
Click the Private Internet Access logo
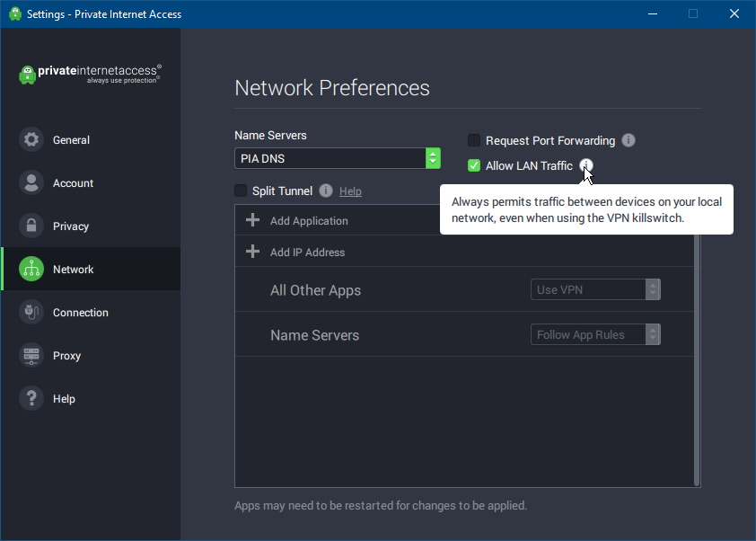point(90,75)
